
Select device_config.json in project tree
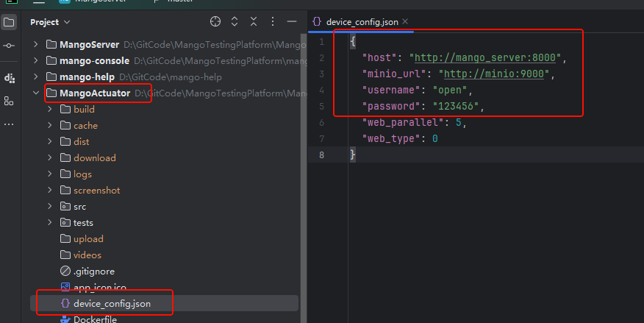(x=112, y=303)
